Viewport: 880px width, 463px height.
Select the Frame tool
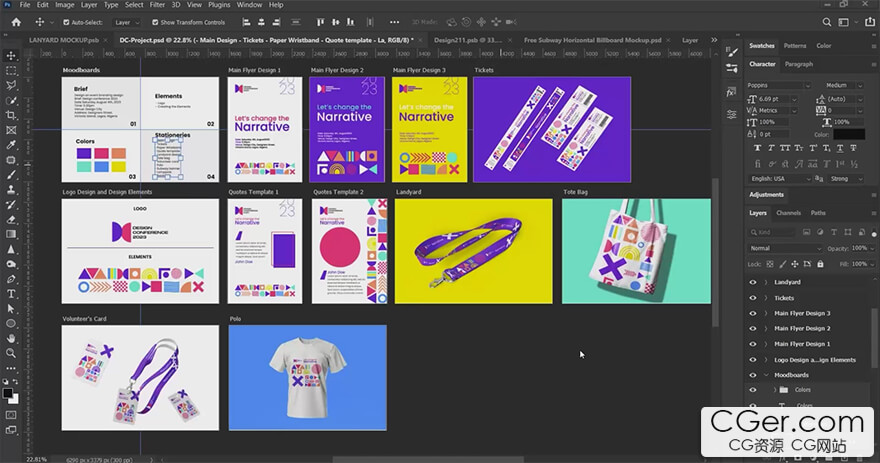11,130
